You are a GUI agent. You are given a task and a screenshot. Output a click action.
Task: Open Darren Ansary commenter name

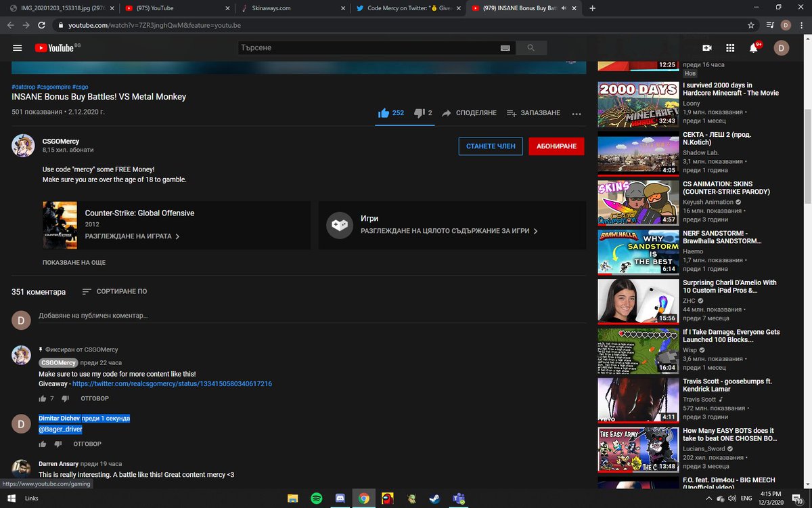58,464
